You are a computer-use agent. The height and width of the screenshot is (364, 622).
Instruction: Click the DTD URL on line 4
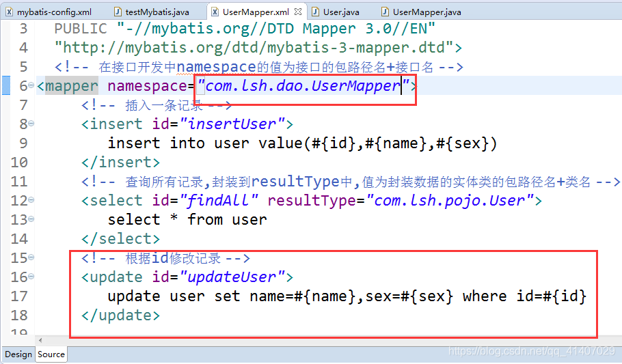click(x=258, y=48)
